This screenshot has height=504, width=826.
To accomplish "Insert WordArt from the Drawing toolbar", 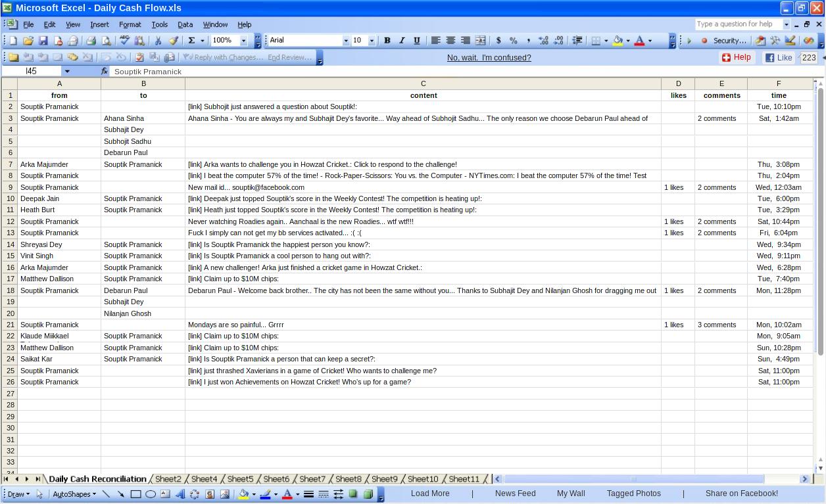I will tap(180, 494).
